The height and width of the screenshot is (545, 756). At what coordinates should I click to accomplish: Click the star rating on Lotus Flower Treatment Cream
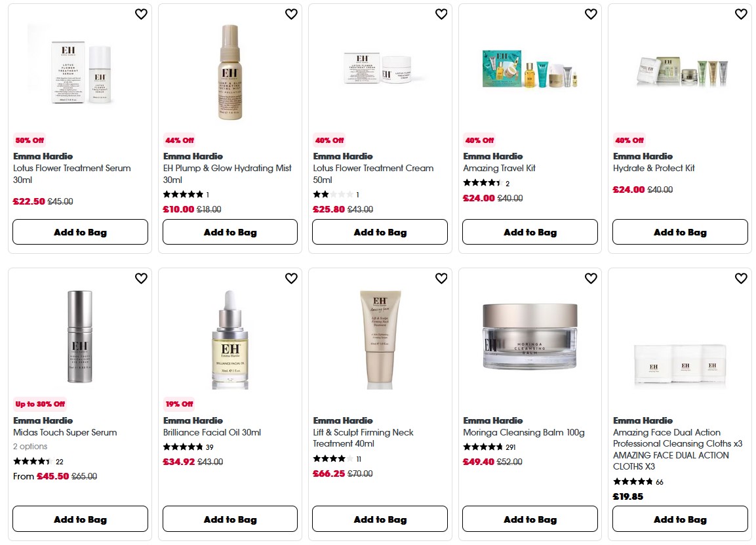coord(334,193)
